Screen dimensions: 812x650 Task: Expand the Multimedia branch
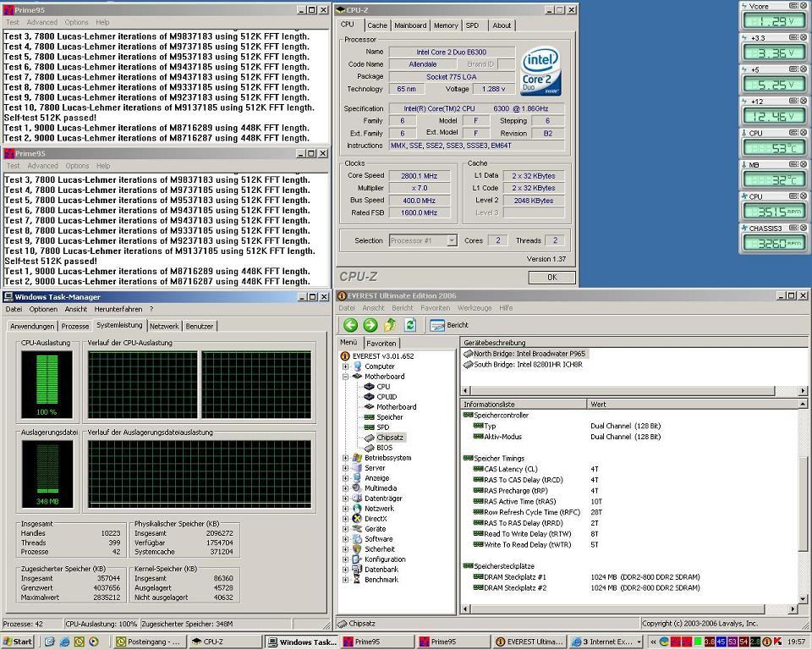[x=345, y=488]
